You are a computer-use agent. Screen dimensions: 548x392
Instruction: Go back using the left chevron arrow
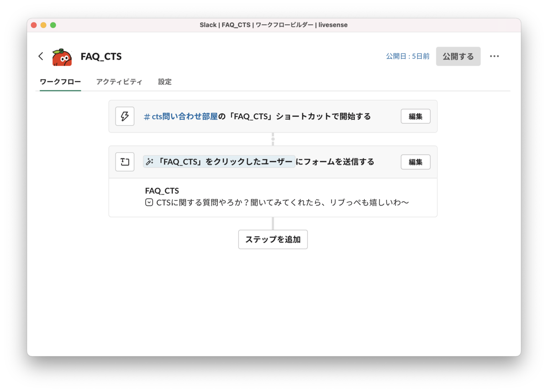41,56
